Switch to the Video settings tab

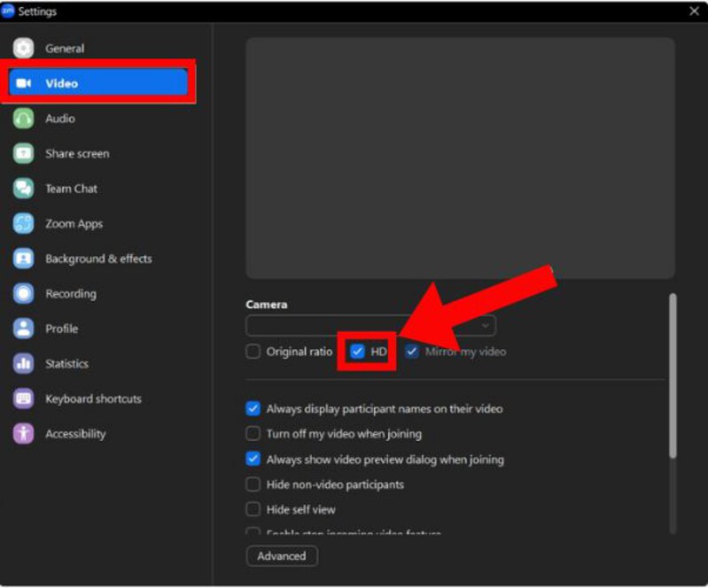point(97,83)
